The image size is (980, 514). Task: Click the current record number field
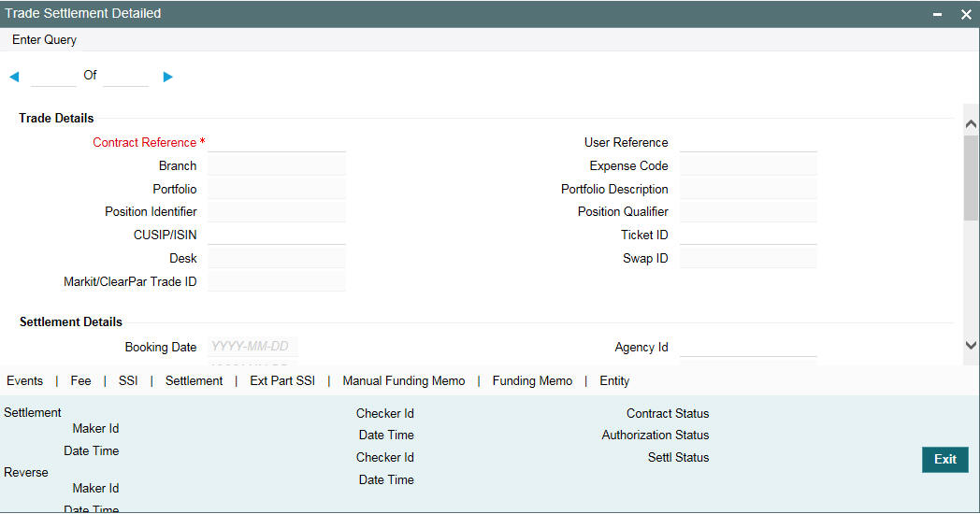pyautogui.click(x=53, y=77)
